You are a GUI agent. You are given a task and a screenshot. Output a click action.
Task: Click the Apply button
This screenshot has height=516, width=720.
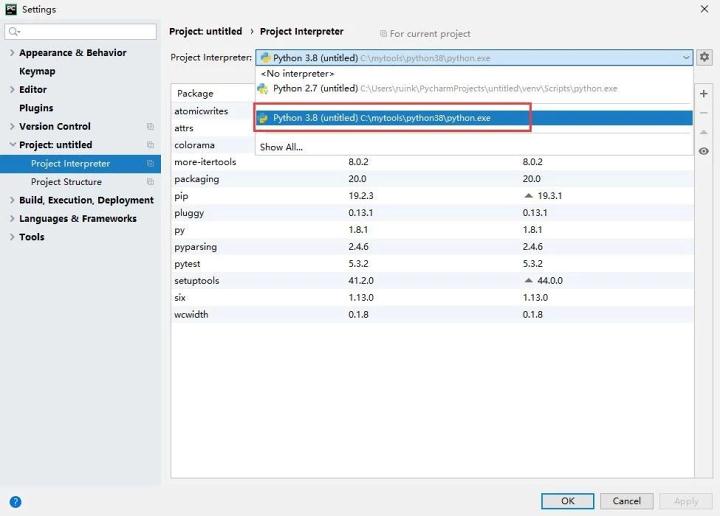click(x=686, y=501)
